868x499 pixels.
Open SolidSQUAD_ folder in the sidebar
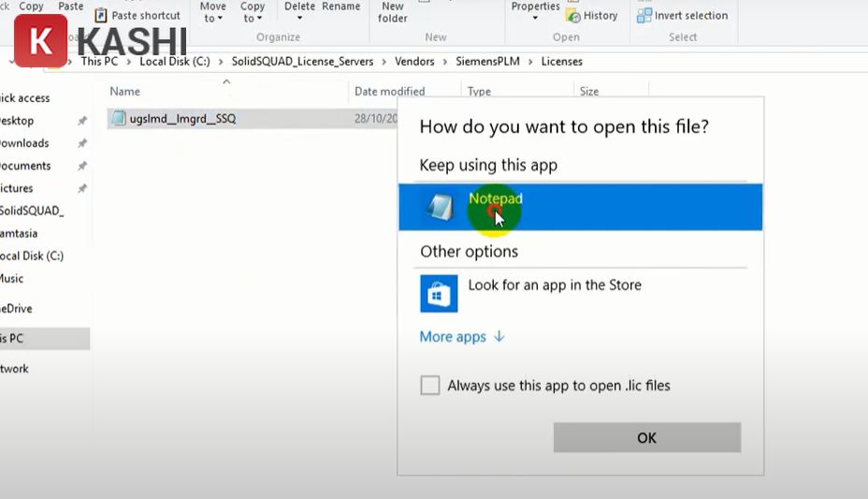(32, 211)
